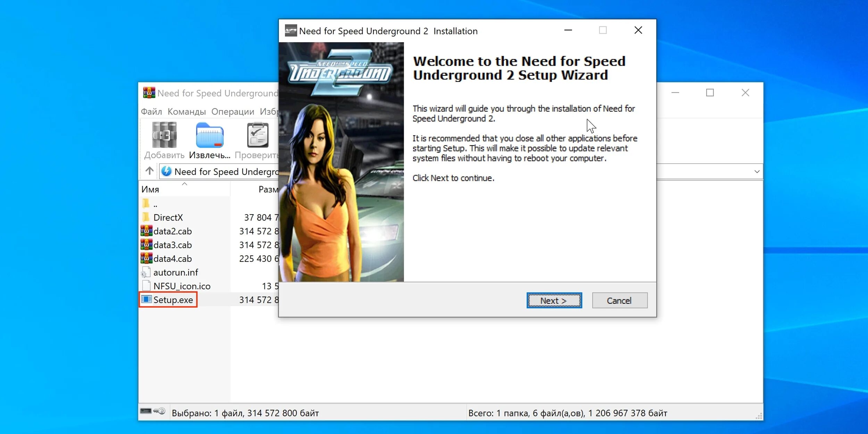Select data3.cab file in archive
The image size is (868, 434).
click(172, 244)
